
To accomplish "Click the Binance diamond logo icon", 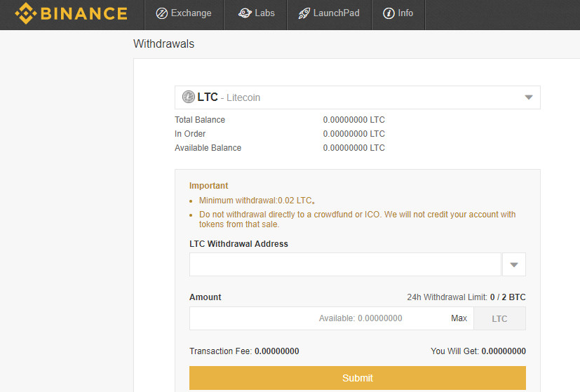I will 25,13.
